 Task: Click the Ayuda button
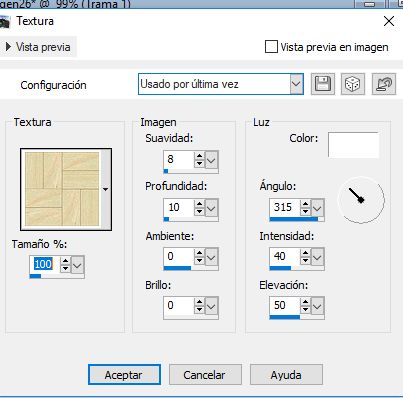286,375
